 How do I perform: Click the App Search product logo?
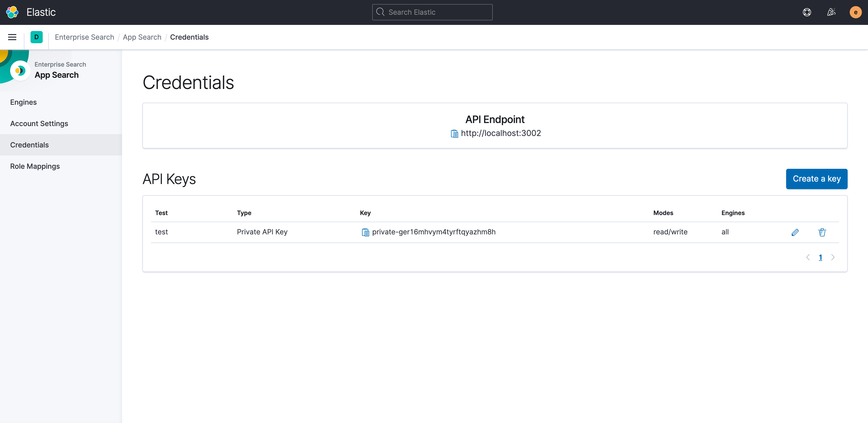click(x=20, y=70)
